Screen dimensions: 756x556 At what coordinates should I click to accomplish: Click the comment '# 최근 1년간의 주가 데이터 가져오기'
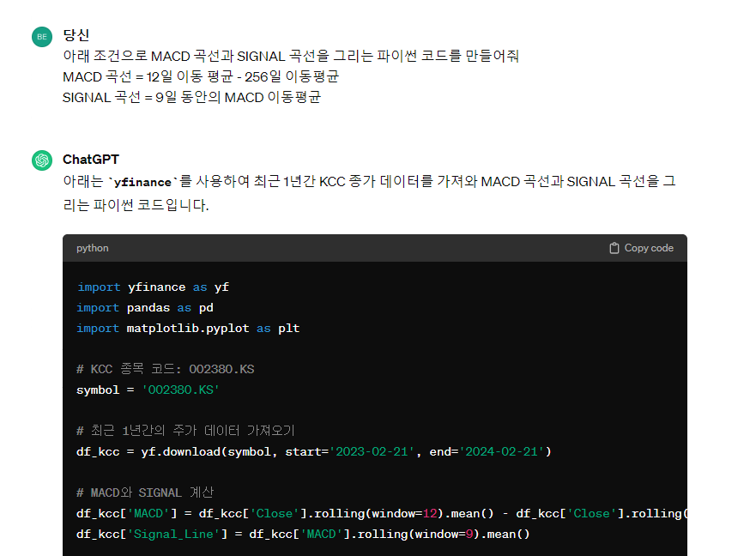point(185,430)
